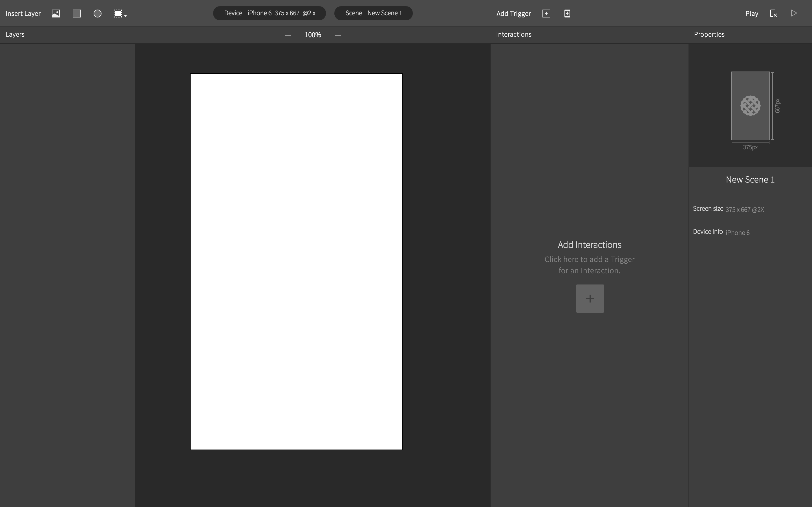Click the Add Interactions text prompt
812x507 pixels.
[x=589, y=245]
